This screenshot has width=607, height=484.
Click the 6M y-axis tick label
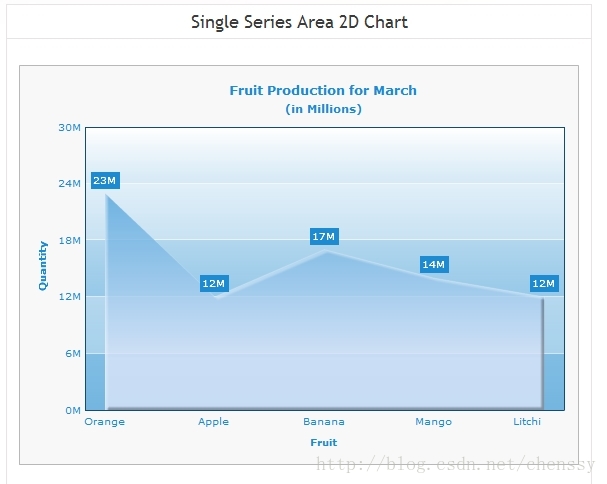73,354
